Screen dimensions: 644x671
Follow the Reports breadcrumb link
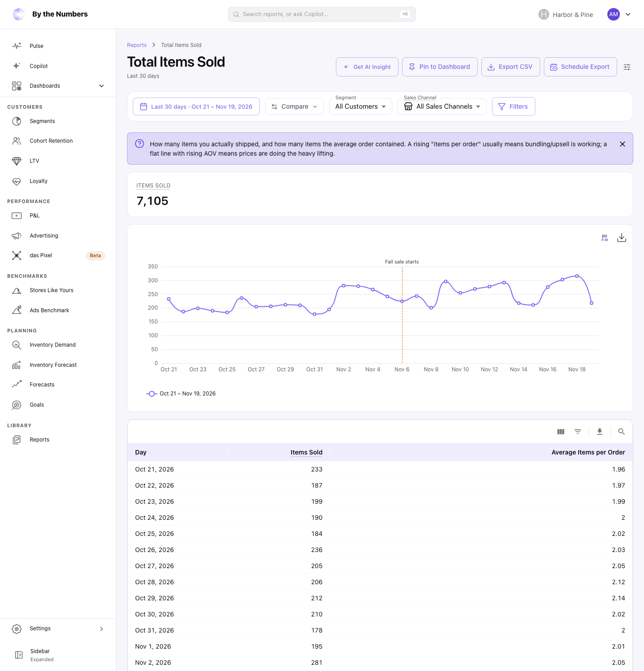(x=137, y=45)
